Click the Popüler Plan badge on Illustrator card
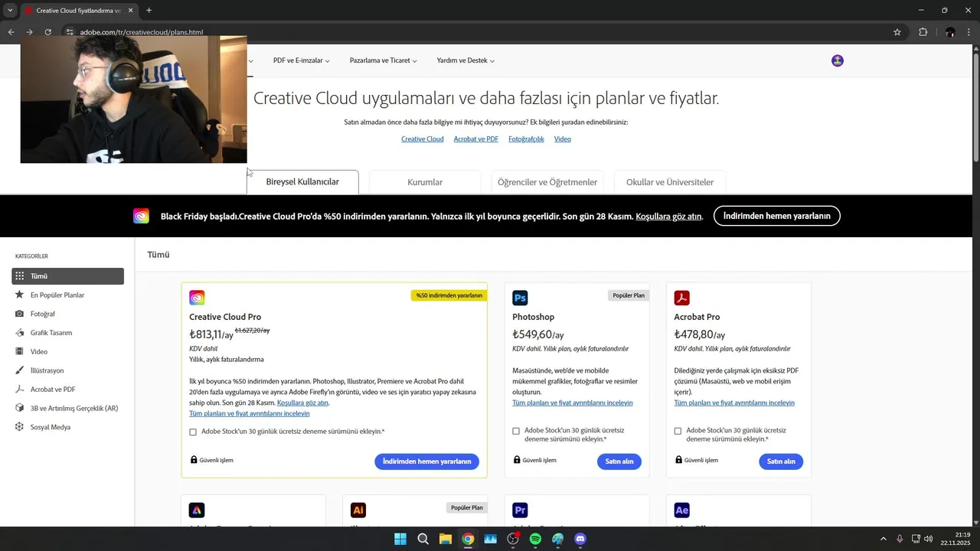This screenshot has width=980, height=551. point(467,507)
